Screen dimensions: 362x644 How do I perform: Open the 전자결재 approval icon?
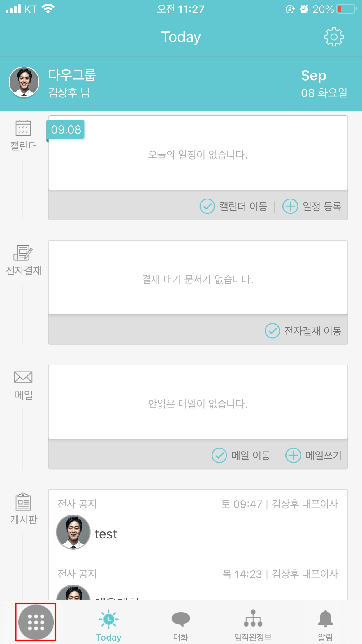click(23, 253)
